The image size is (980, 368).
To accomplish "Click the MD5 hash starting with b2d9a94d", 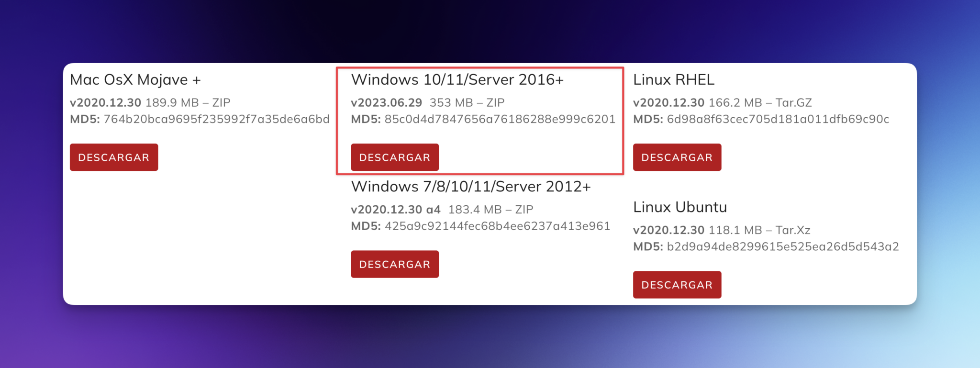I will [783, 246].
